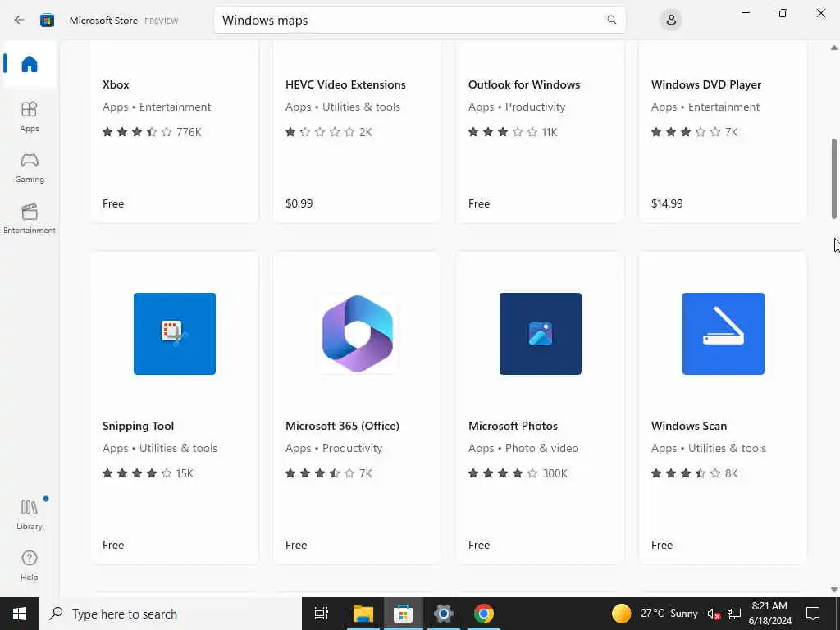Open the Apps section in sidebar

30,116
